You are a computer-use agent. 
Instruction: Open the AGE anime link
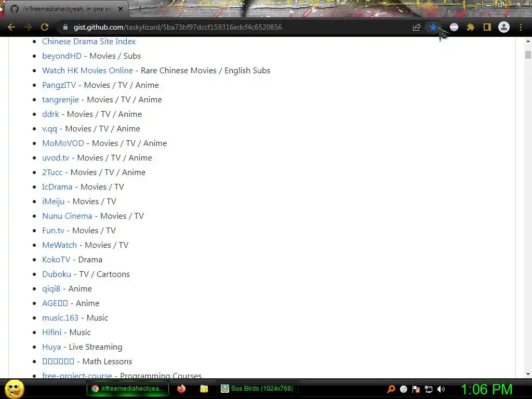55,303
